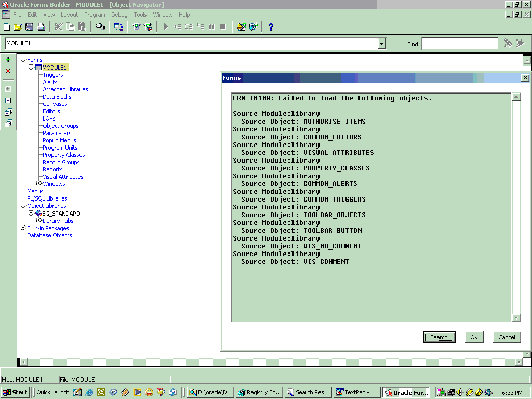Expand the Windows node
The image size is (532, 399).
pos(38,183)
